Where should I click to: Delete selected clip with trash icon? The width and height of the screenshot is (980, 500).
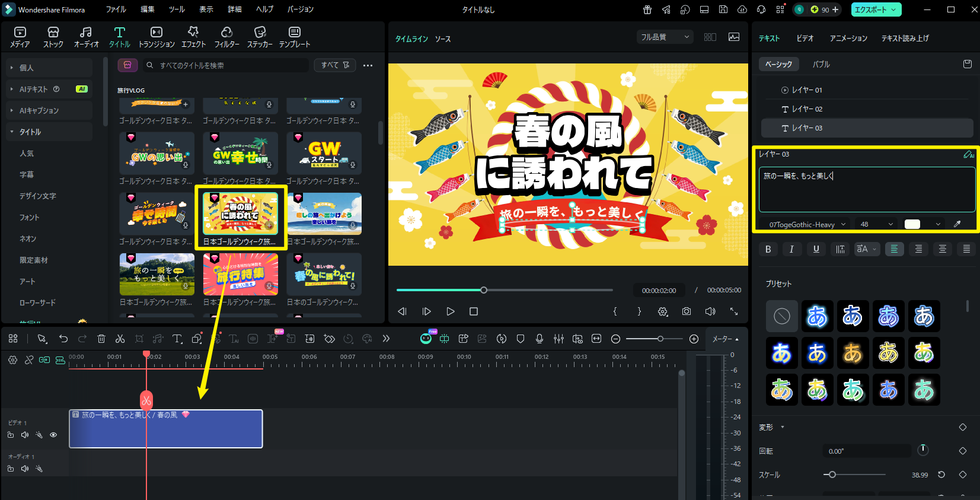click(101, 339)
